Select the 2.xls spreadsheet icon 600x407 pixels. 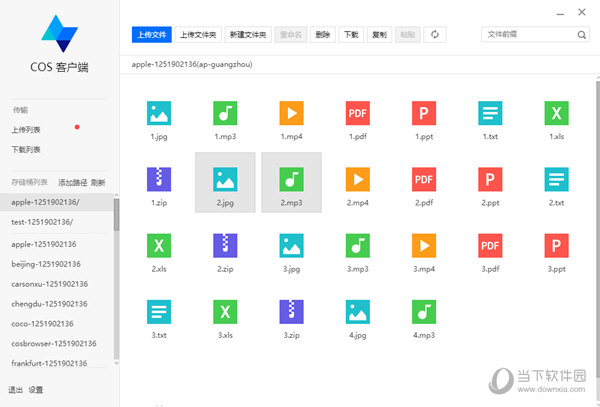point(159,246)
